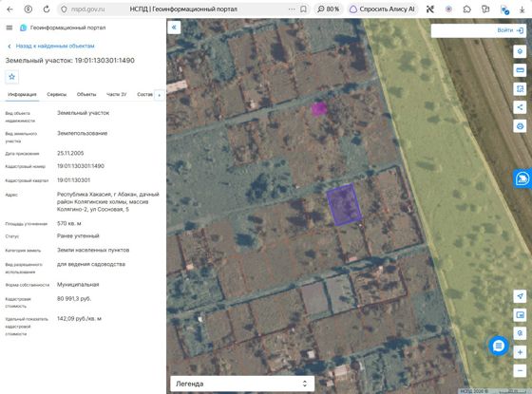The width and height of the screenshot is (532, 394).
Task: Activate area selection tool
Action: [520, 89]
